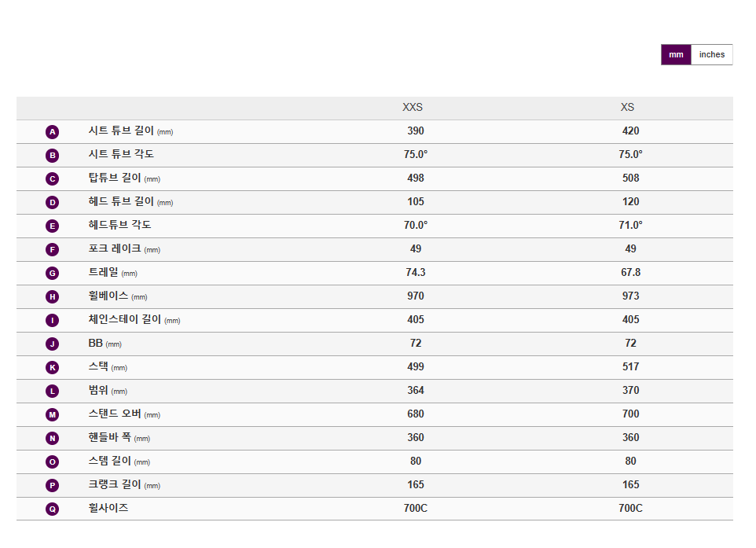Select the XS size column header
Image resolution: width=756 pixels, height=548 pixels.
tap(627, 107)
